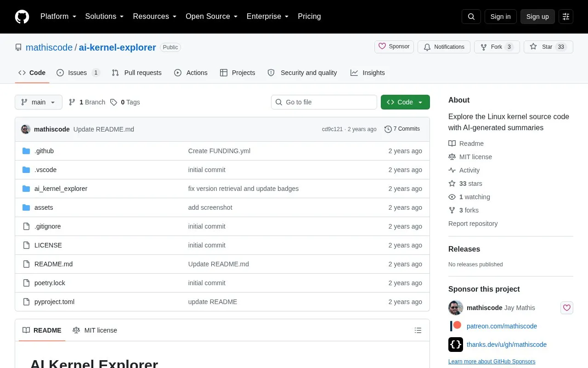
Task: Switch to the Issues tab
Action: pyautogui.click(x=78, y=73)
